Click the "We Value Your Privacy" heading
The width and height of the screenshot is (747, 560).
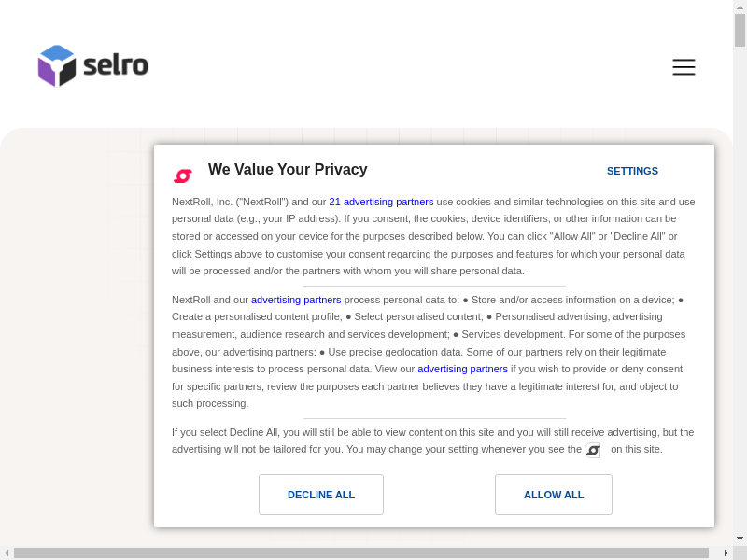288,170
